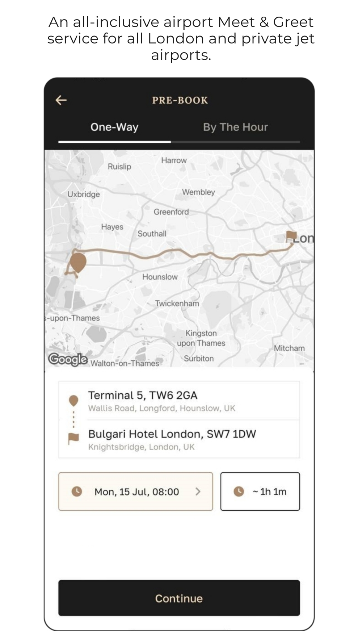362x644 pixels.
Task: Tap the clock icon beside ~1h 1m
Action: pyautogui.click(x=239, y=492)
